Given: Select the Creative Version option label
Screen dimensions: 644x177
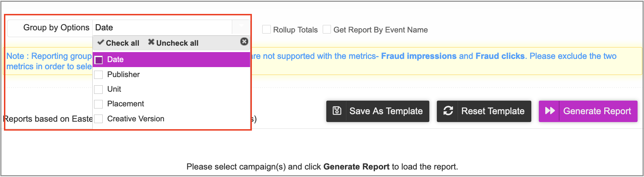Looking at the screenshot, I should [136, 119].
